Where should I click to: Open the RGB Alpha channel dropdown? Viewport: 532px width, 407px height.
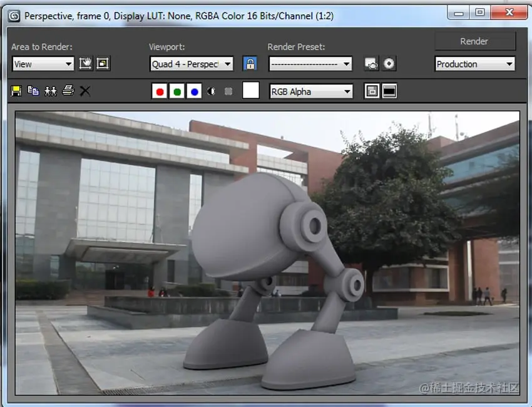311,91
